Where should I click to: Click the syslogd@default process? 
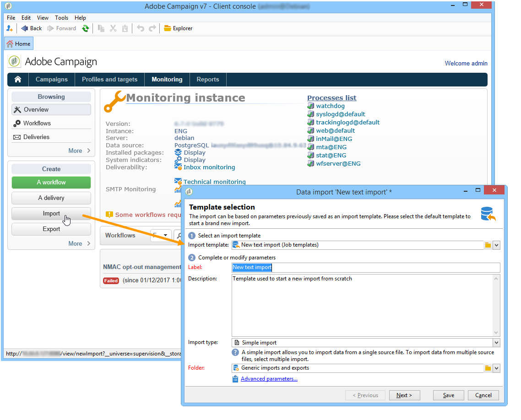tap(340, 114)
